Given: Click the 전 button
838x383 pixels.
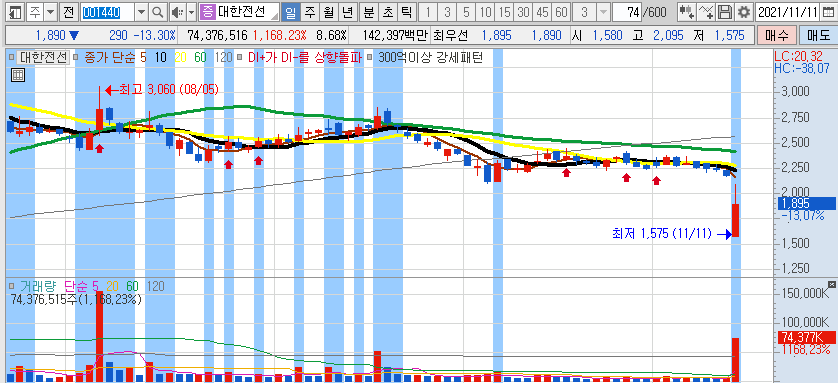Looking at the screenshot, I should (x=68, y=12).
